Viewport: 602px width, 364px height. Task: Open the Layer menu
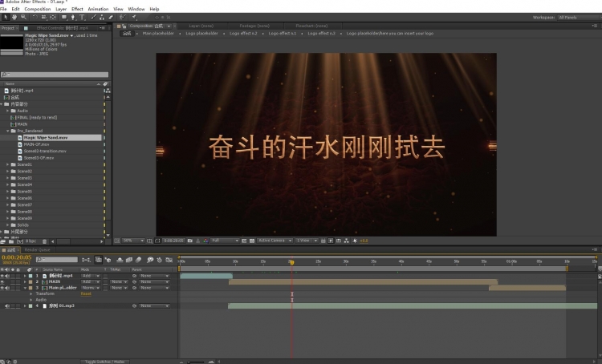tap(61, 9)
